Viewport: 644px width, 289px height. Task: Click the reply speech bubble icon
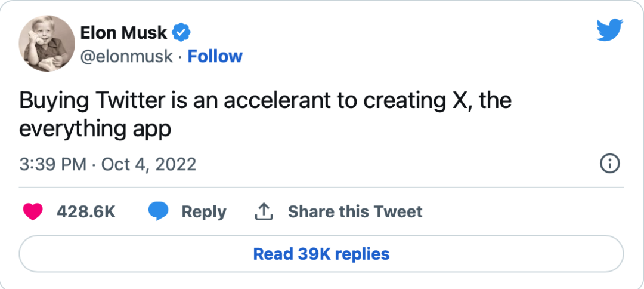coord(158,211)
